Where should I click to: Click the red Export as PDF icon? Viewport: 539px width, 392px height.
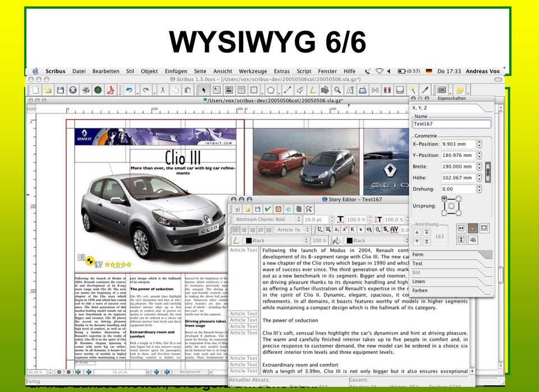(x=111, y=90)
